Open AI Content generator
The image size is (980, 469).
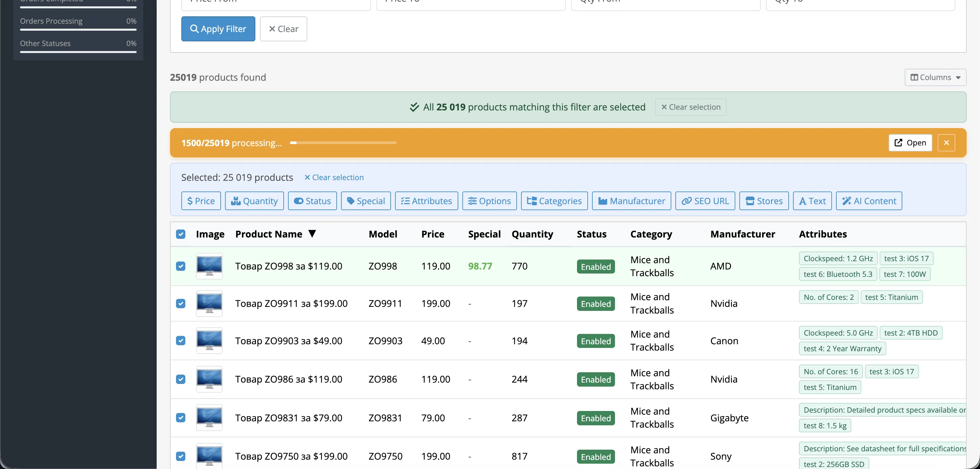tap(869, 200)
